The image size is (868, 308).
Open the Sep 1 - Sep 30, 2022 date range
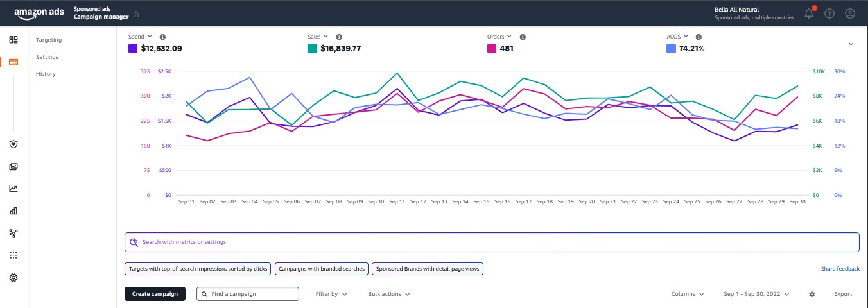[x=756, y=294]
